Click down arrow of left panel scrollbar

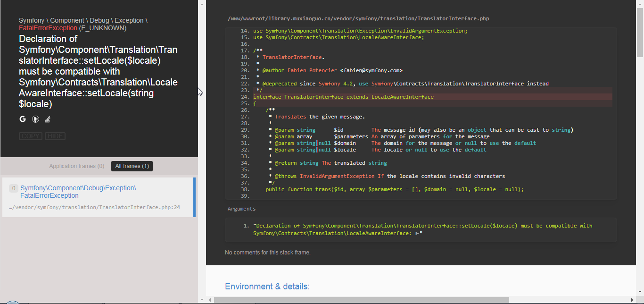tap(202, 299)
